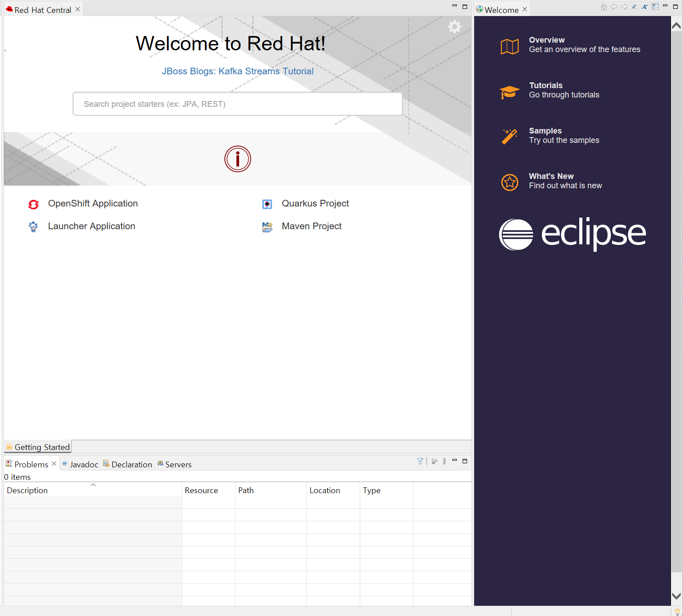
Task: Sort Problems by the Description column
Action: pyautogui.click(x=93, y=490)
